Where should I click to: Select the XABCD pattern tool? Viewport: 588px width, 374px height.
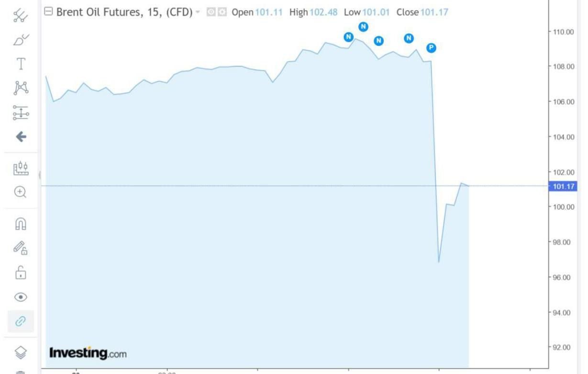[21, 88]
